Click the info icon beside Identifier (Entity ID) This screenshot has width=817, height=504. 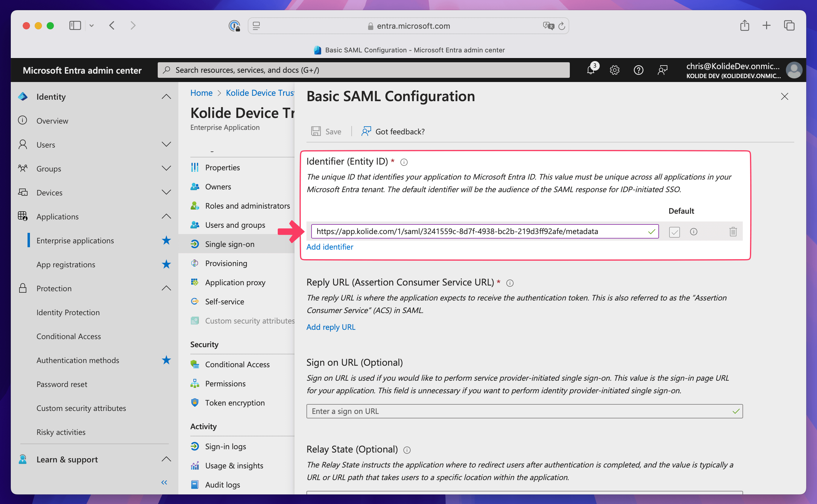(x=404, y=162)
